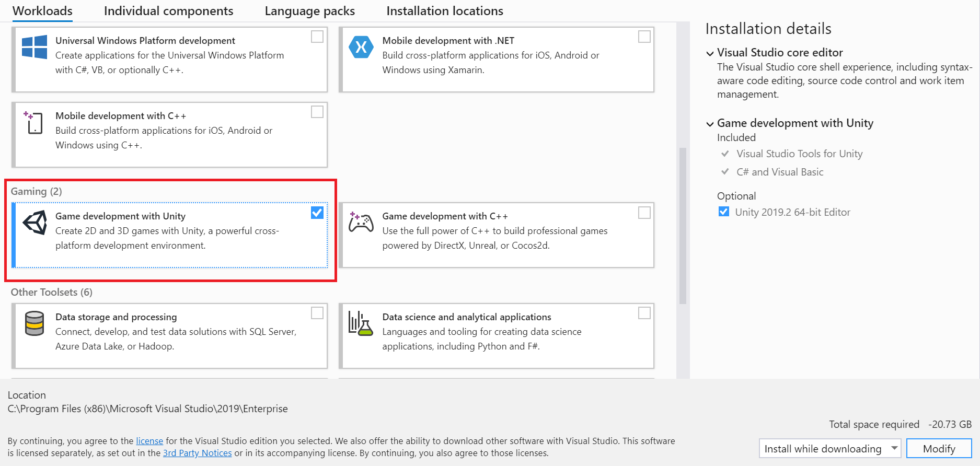Go to the Language packs tab
Screen dimensions: 980x466
pyautogui.click(x=310, y=11)
